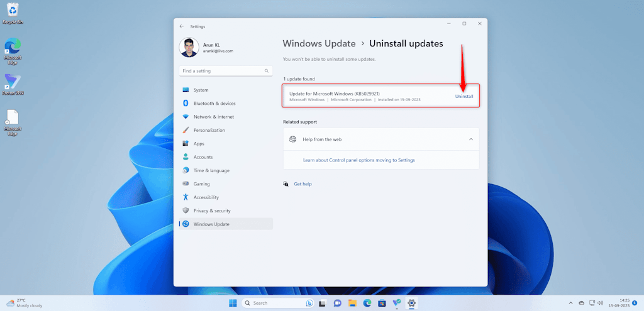Go back to Windows Update breadcrumb

click(319, 43)
